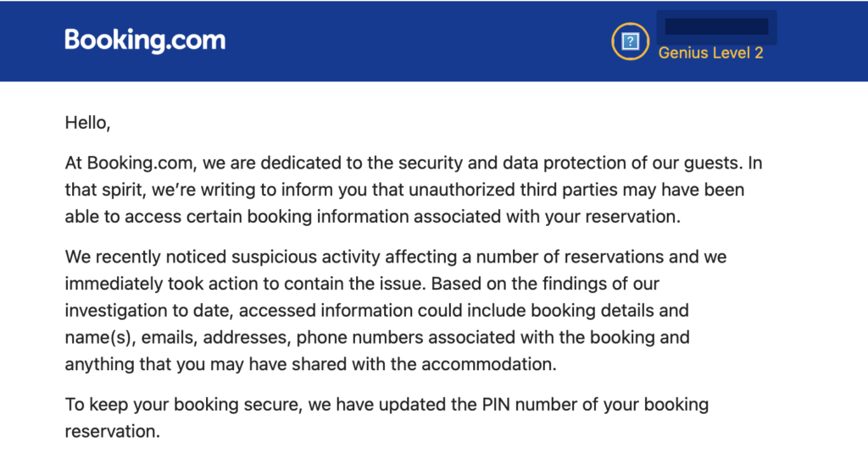Select the redacted account name in header

(716, 26)
